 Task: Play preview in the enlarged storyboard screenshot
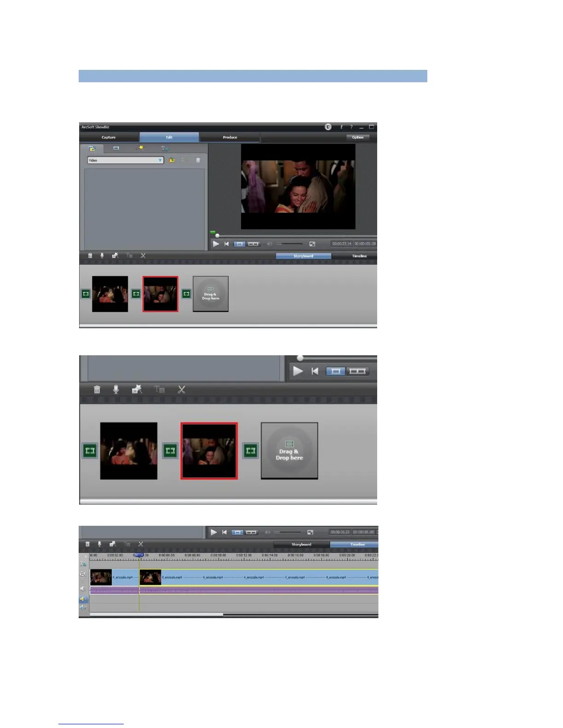(298, 371)
